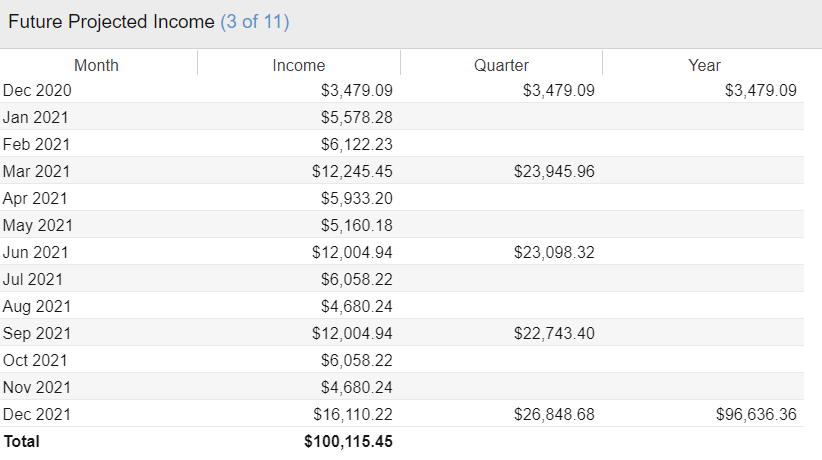Click the Jan 2021 income $5,578.28
822x460 pixels.
pos(356,117)
